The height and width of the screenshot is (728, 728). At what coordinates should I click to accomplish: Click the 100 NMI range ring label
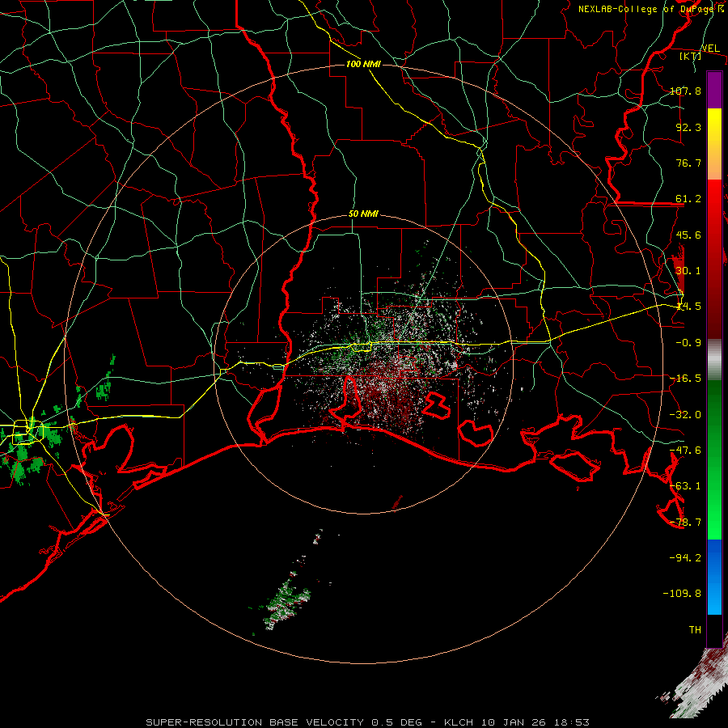[363, 64]
